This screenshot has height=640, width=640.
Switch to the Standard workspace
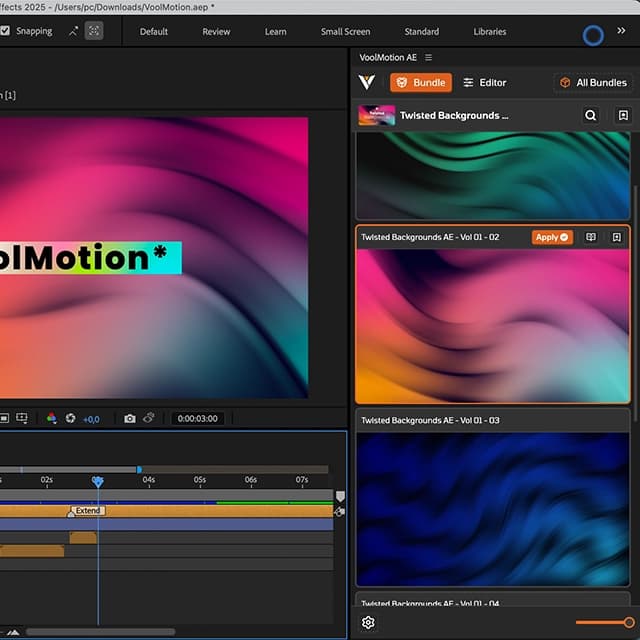click(422, 31)
